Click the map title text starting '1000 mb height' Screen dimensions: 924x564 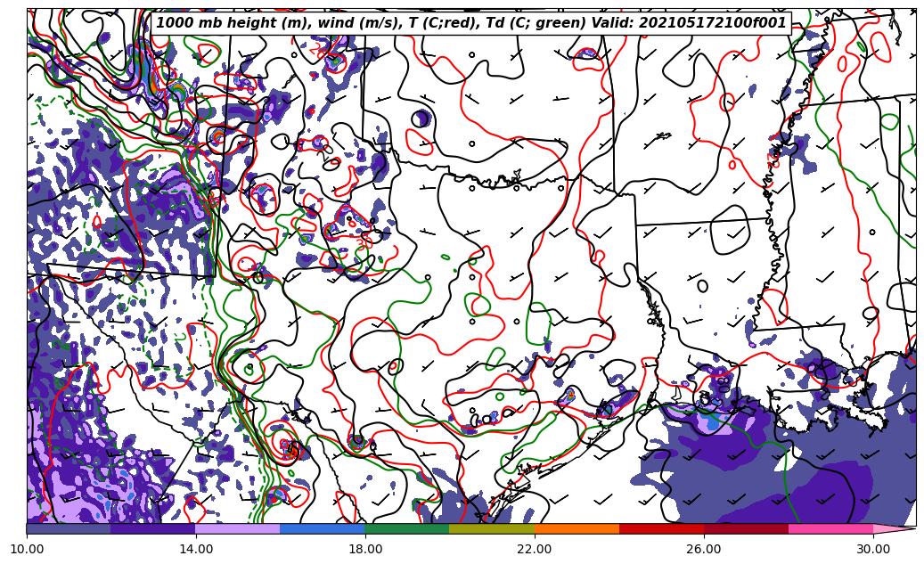(x=470, y=23)
